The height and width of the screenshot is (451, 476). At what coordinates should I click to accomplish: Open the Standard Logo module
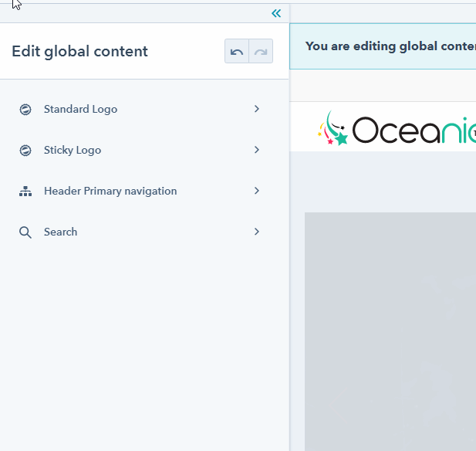pyautogui.click(x=80, y=110)
